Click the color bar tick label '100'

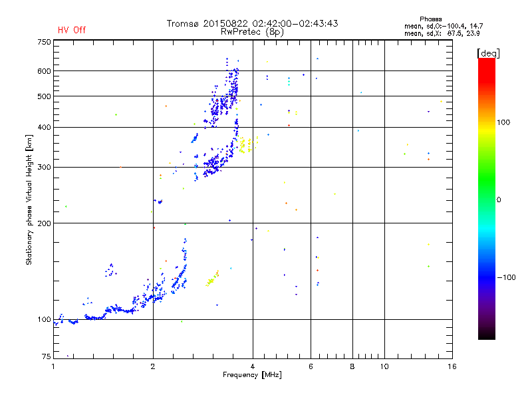point(503,122)
